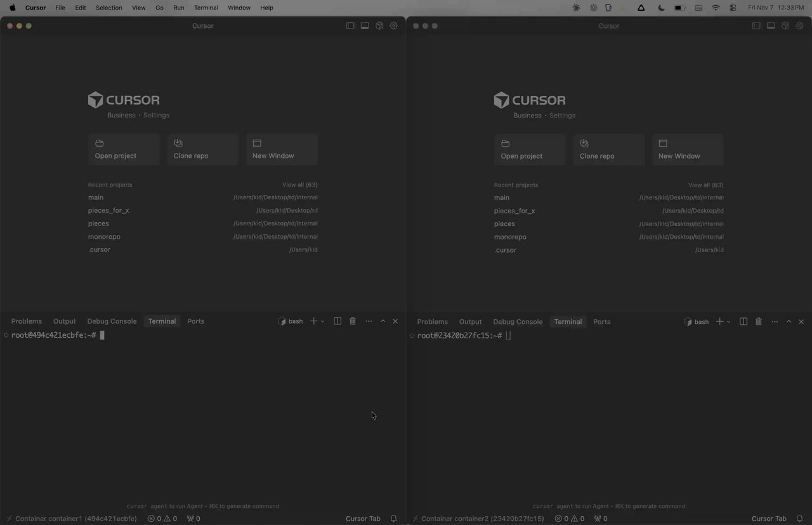Image resolution: width=812 pixels, height=525 pixels.
Task: Open Terminal menu in macOS menu bar
Action: [206, 8]
